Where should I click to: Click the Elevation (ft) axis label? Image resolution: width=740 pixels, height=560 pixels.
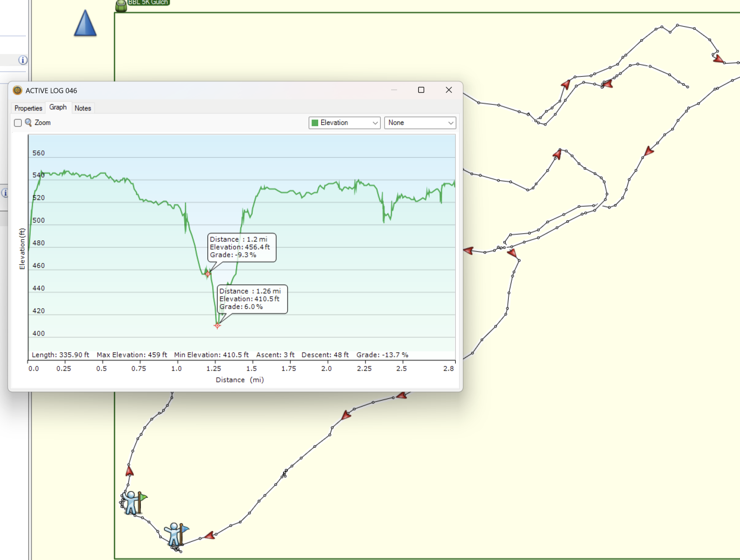coord(22,249)
